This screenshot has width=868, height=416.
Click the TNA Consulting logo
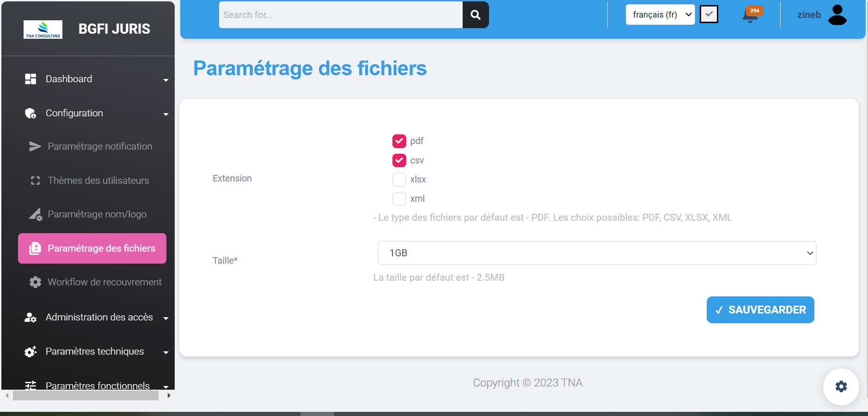(43, 29)
